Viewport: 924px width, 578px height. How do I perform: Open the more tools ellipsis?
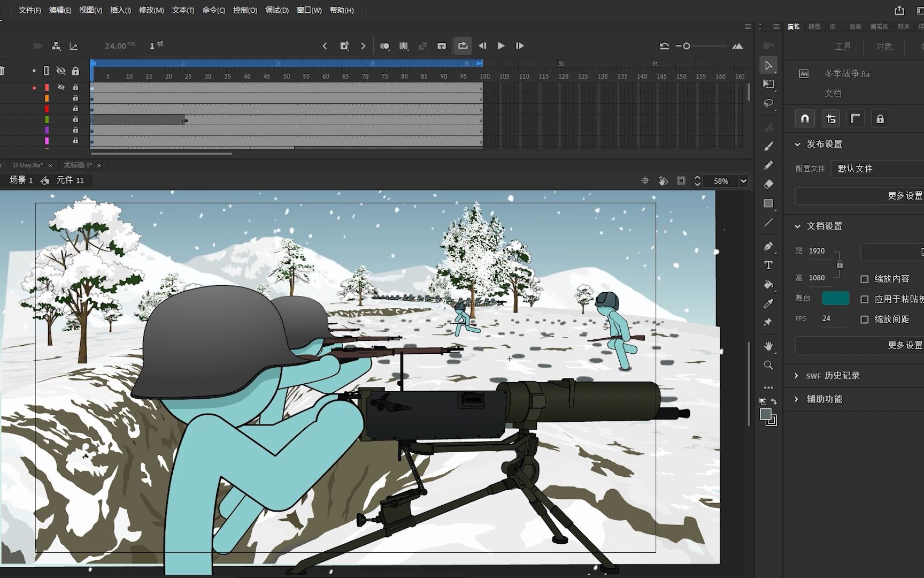coord(768,387)
